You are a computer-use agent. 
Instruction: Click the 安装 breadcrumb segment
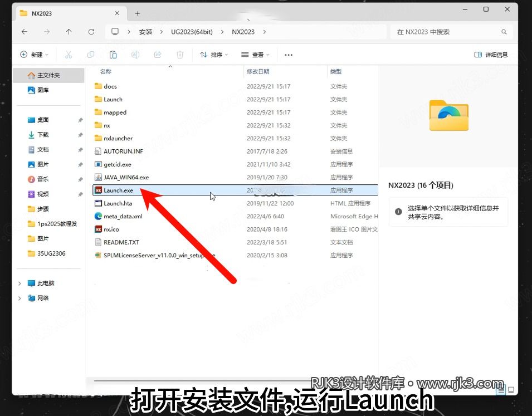click(x=145, y=32)
